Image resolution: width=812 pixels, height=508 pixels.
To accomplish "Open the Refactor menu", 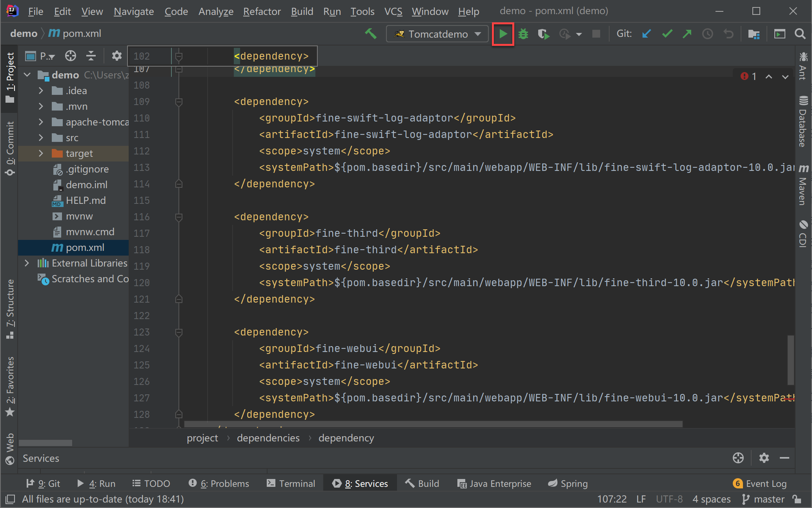I will pyautogui.click(x=262, y=11).
